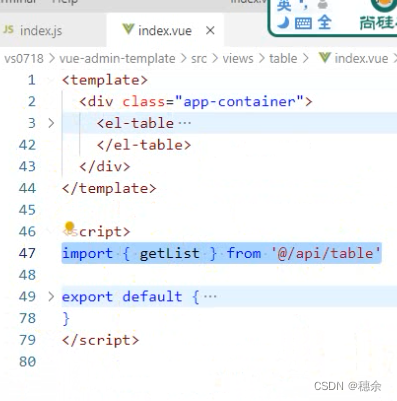The height and width of the screenshot is (401, 397).
Task: Click the </script> closing tag
Action: pos(100,340)
